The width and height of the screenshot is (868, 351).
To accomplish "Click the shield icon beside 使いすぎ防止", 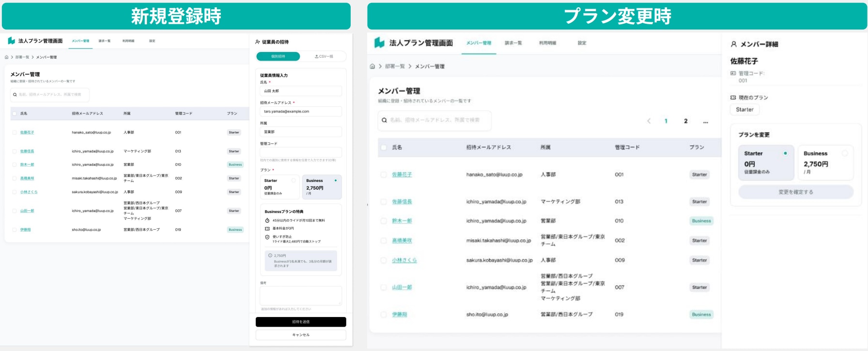I will [x=267, y=237].
